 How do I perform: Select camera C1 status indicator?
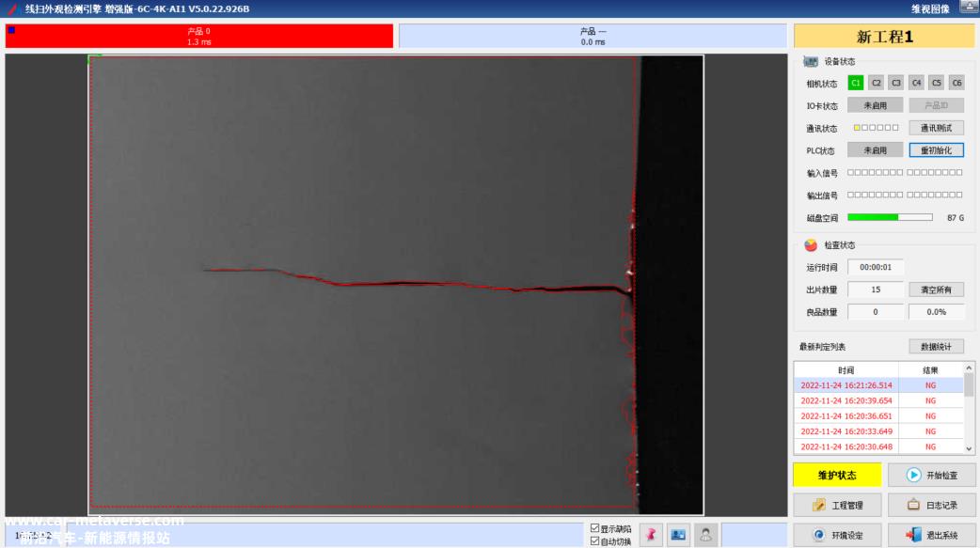click(856, 83)
